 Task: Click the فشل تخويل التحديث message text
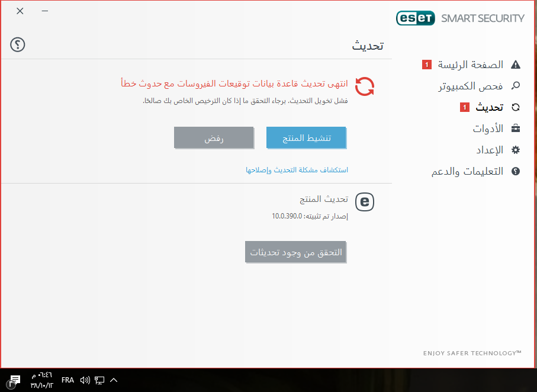coord(245,101)
